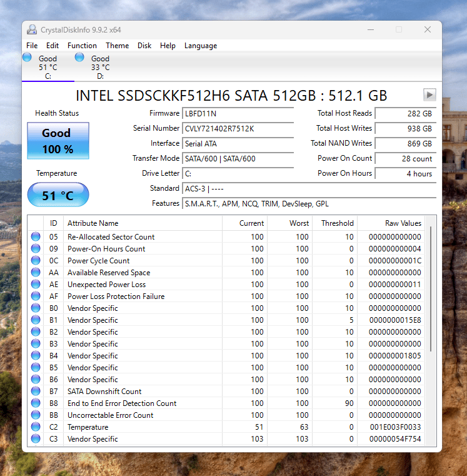Switch to the D: disk tab at 33 °C

tap(101, 67)
